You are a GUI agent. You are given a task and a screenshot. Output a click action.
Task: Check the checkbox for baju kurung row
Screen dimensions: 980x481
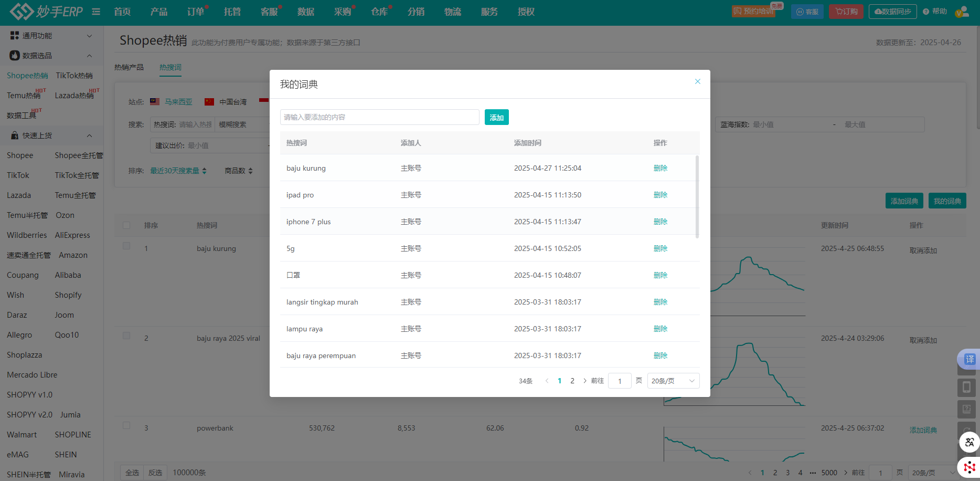[126, 246]
